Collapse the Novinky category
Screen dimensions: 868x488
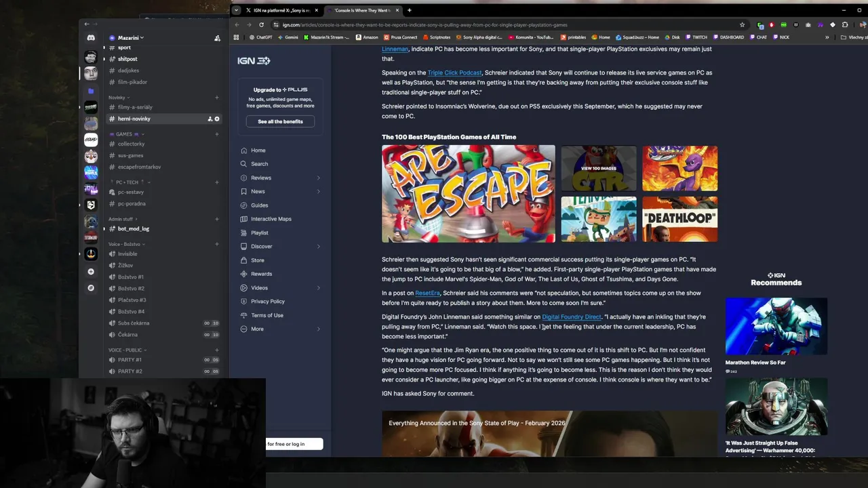click(119, 97)
